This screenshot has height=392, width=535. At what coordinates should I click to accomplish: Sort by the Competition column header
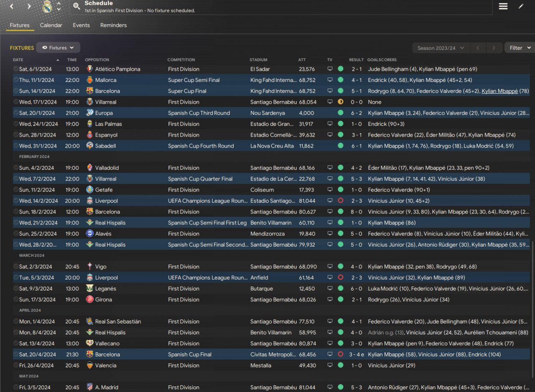click(181, 60)
